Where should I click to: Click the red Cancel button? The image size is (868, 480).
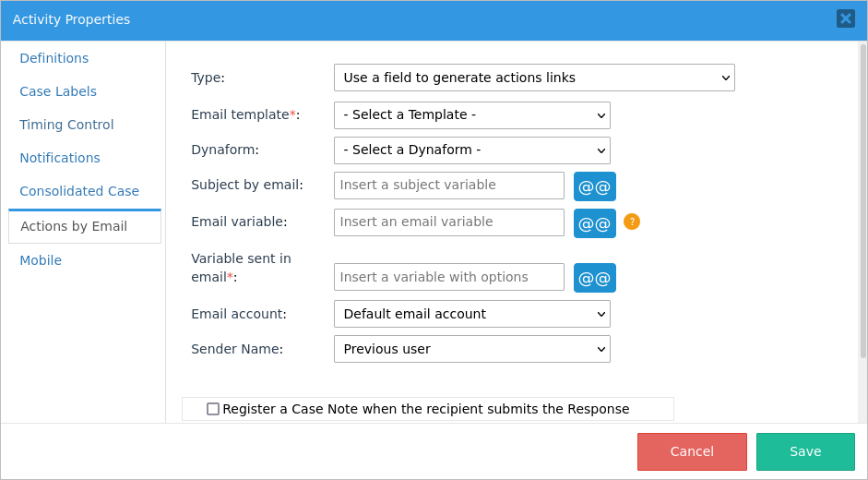tap(692, 451)
